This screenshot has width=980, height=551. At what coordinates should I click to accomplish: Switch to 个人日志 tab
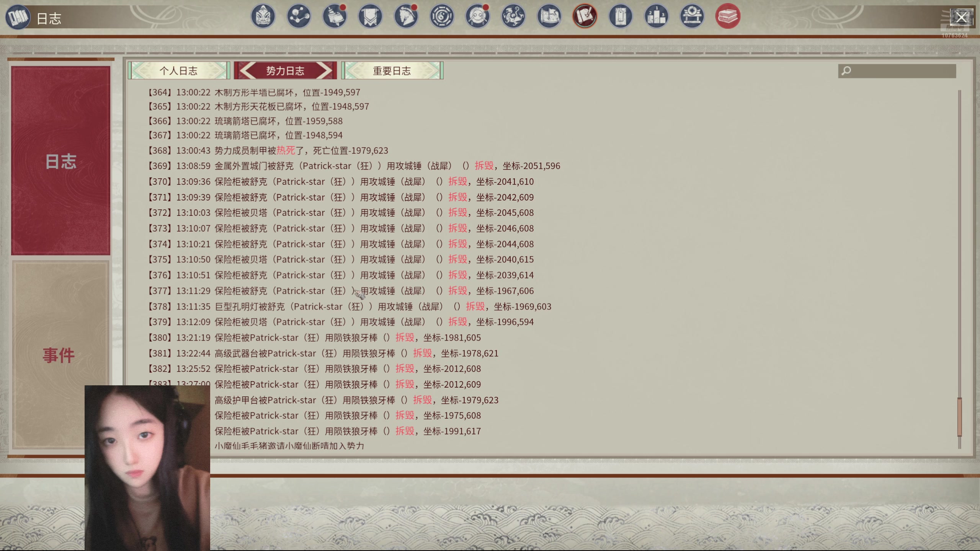pyautogui.click(x=178, y=71)
